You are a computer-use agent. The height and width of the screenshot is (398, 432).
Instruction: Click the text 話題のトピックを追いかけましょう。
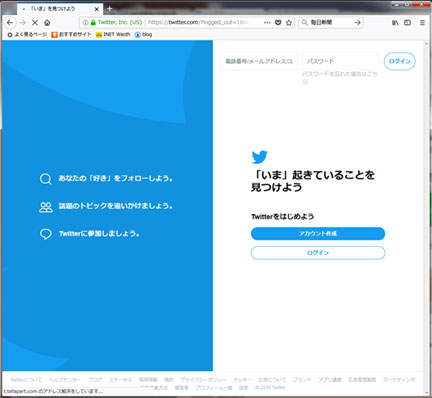116,206
